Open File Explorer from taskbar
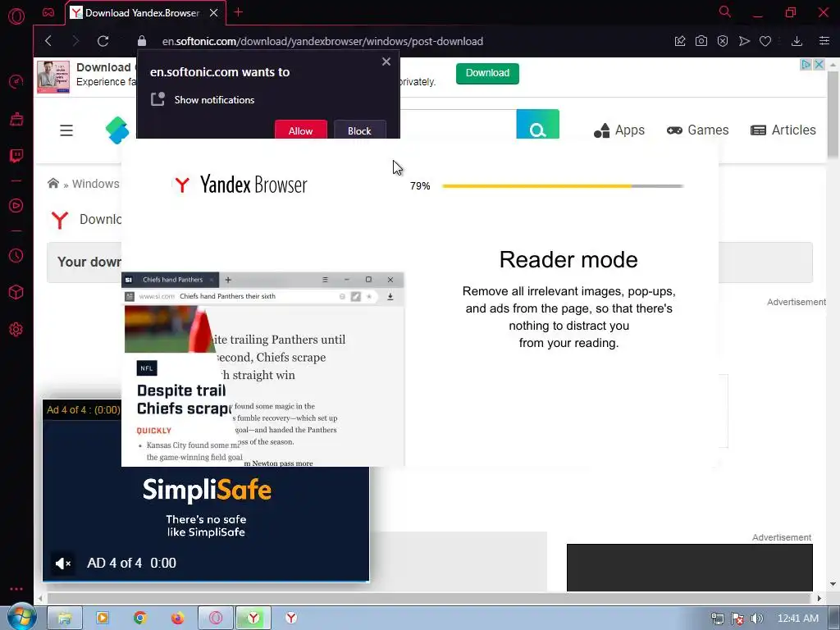The height and width of the screenshot is (630, 840). [x=65, y=618]
